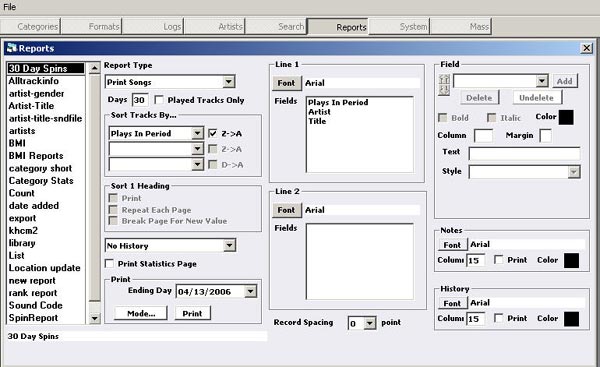Click the Field Text input box
This screenshot has width=600, height=367.
coord(524,153)
